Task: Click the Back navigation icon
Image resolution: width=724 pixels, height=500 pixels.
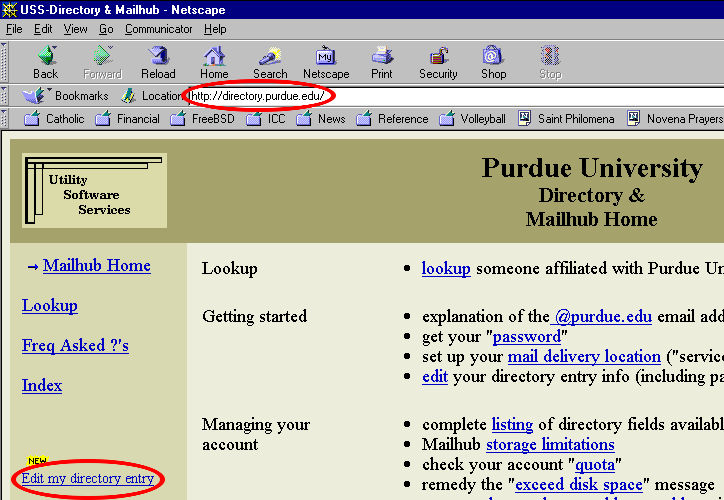Action: (46, 56)
